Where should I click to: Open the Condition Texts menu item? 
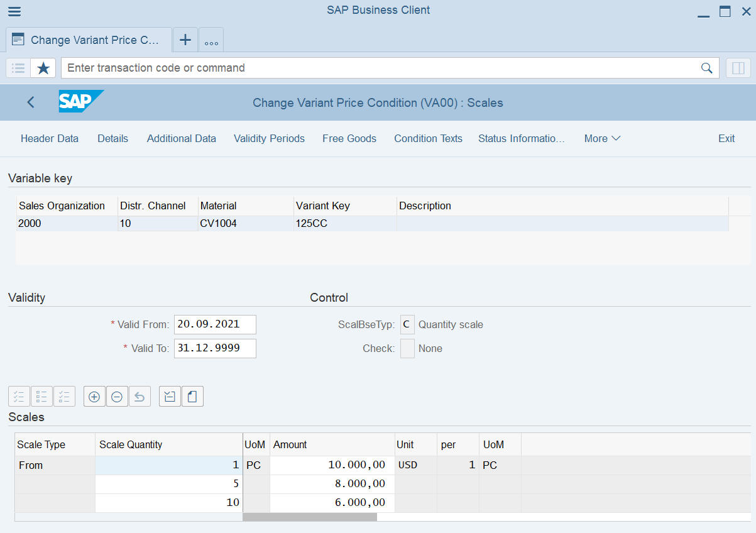pos(428,138)
